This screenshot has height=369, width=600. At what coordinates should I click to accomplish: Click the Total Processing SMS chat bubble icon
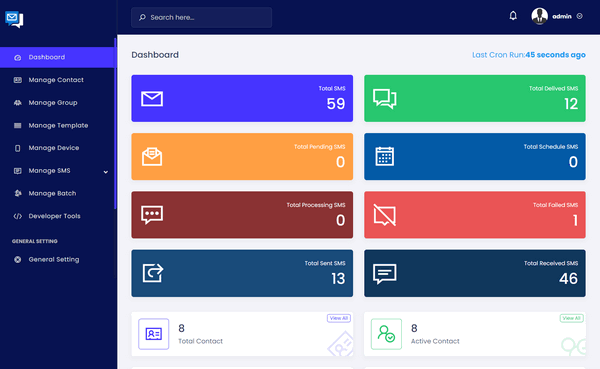pyautogui.click(x=152, y=215)
